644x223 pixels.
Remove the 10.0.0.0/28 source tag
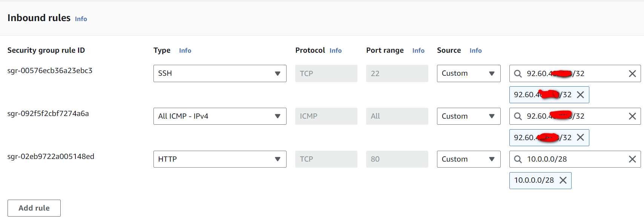tap(563, 180)
